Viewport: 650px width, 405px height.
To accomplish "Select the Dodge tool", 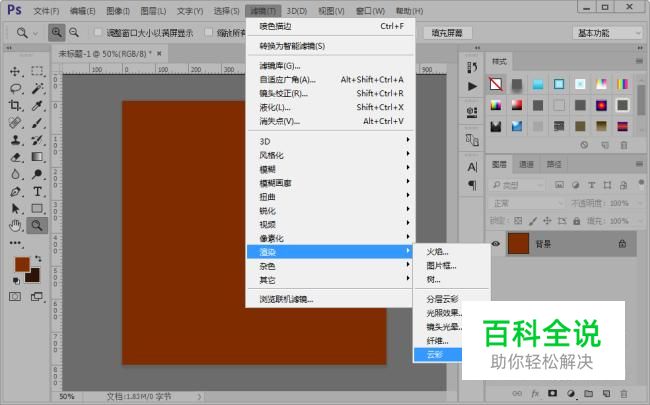I will (x=37, y=174).
